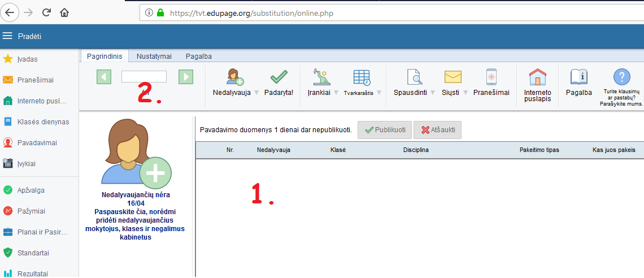Click the Pakeitimo tipas column header
This screenshot has width=644, height=278.
click(x=539, y=150)
